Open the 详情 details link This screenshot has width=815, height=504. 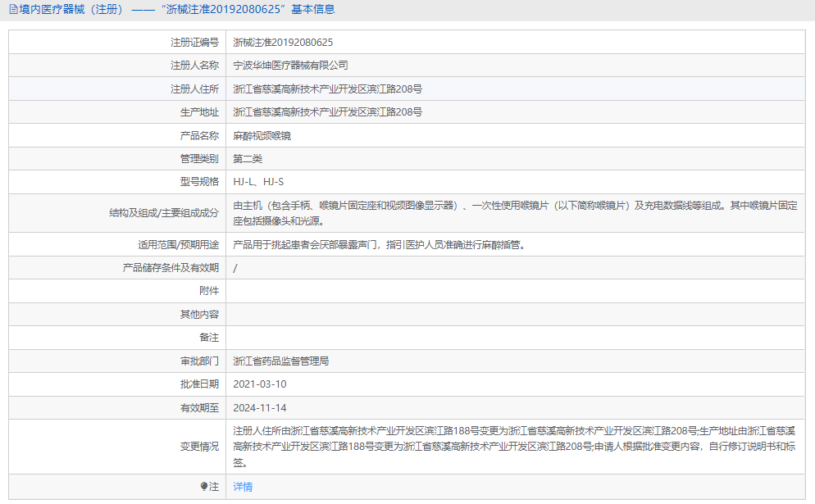(244, 487)
